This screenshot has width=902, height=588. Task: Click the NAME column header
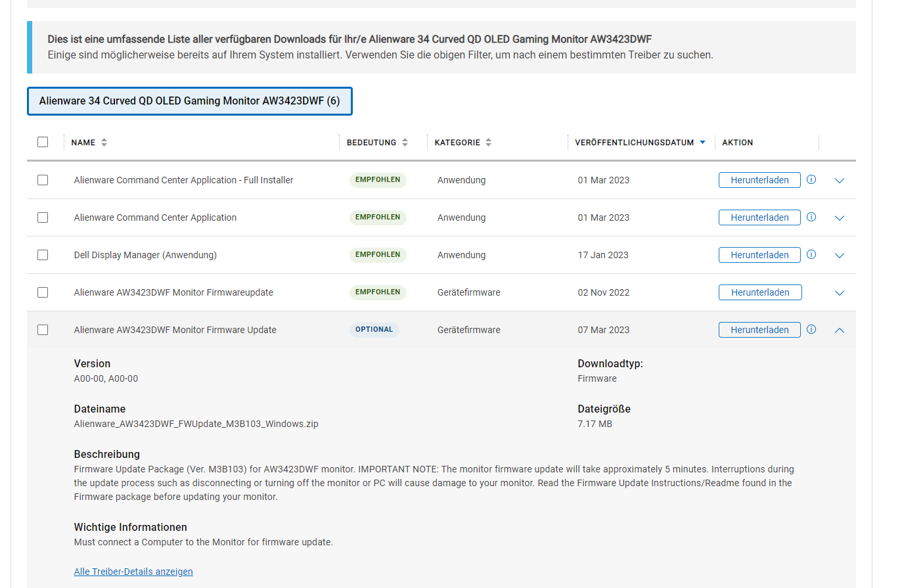pyautogui.click(x=83, y=143)
